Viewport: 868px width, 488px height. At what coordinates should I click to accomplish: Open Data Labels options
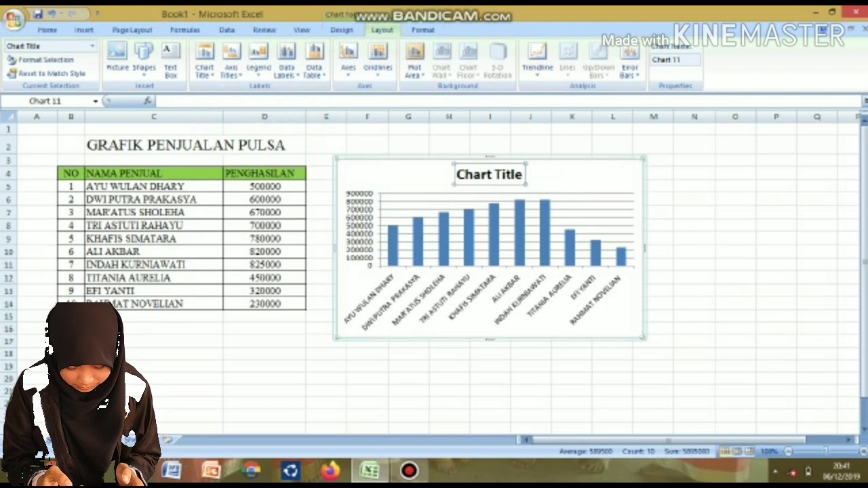286,61
